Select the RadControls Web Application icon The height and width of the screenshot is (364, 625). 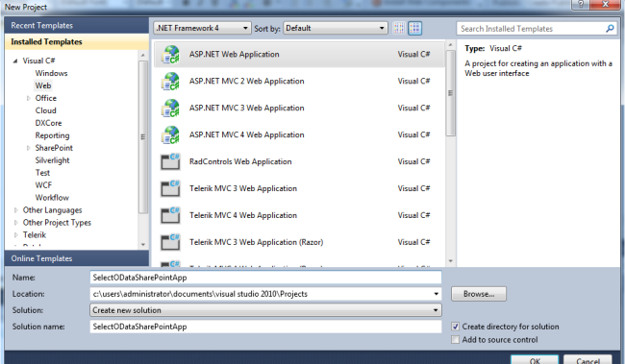170,161
